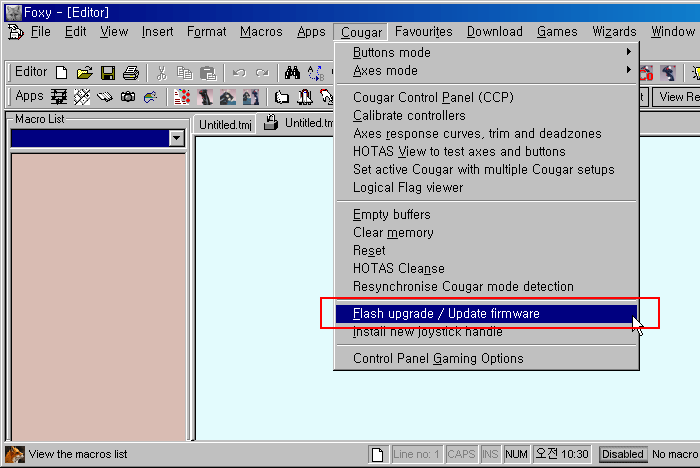The height and width of the screenshot is (468, 700).
Task: Open the Insert menu
Action: click(158, 32)
